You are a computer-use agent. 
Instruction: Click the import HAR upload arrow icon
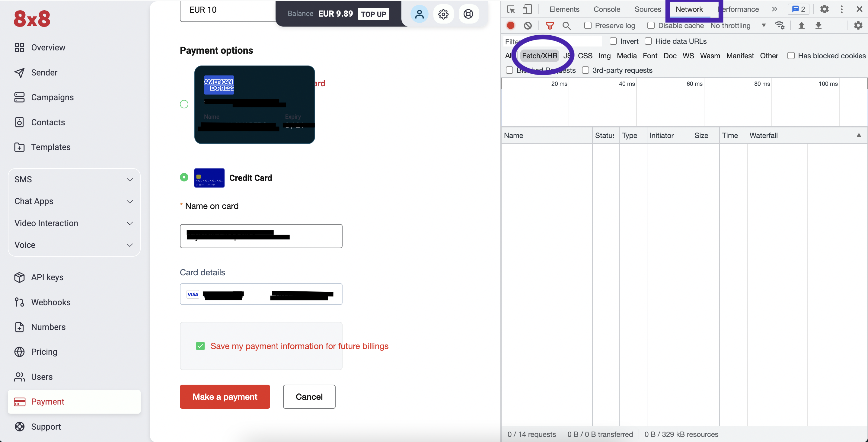pos(801,25)
